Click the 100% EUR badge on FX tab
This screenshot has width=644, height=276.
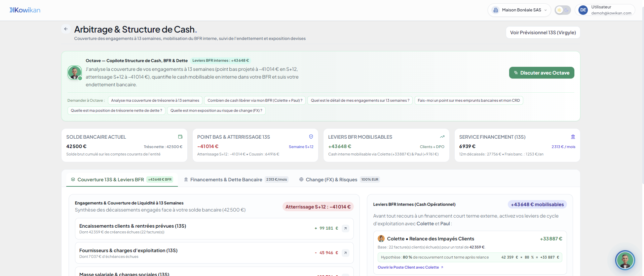[370, 180]
